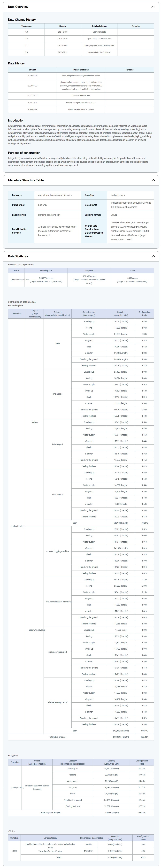Click the Data Change History heading
This screenshot has height=868, width=161.
[x=22, y=20]
